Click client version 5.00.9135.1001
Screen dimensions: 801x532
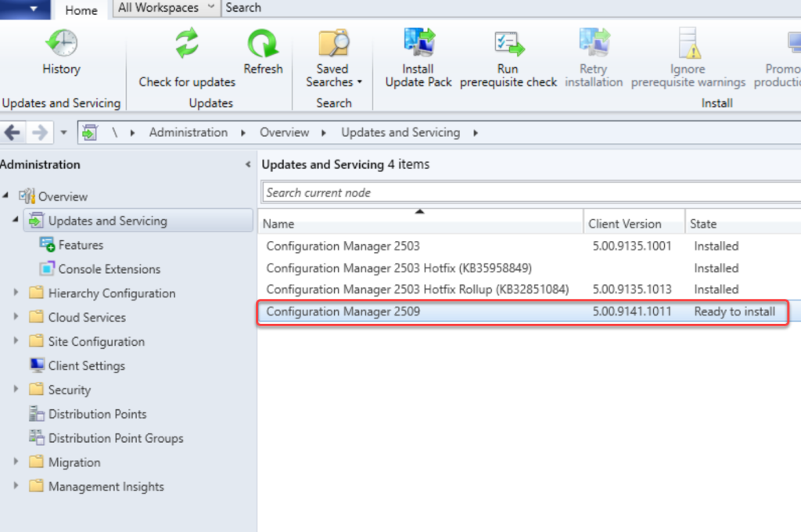tap(632, 246)
